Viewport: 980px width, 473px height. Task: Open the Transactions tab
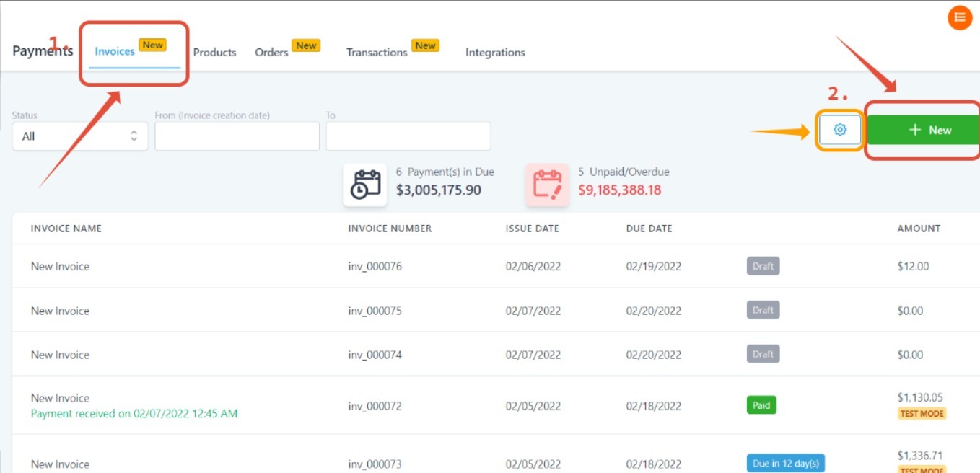(x=377, y=53)
